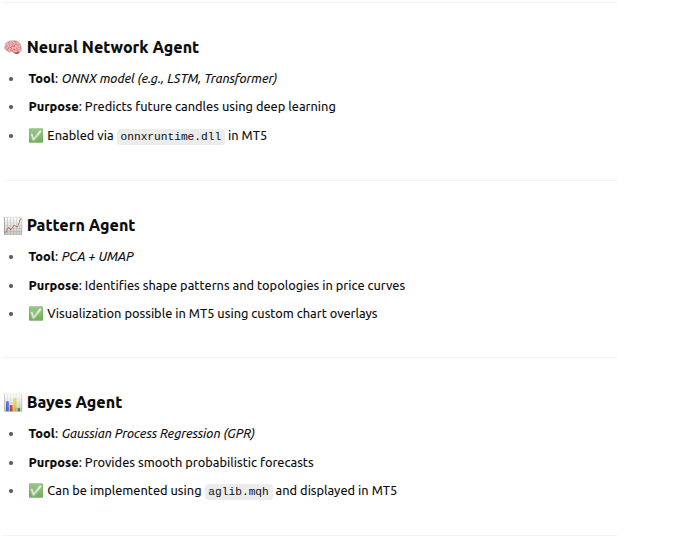
Task: Click the brain emoji beside Neural Network Agent
Action: [x=13, y=47]
